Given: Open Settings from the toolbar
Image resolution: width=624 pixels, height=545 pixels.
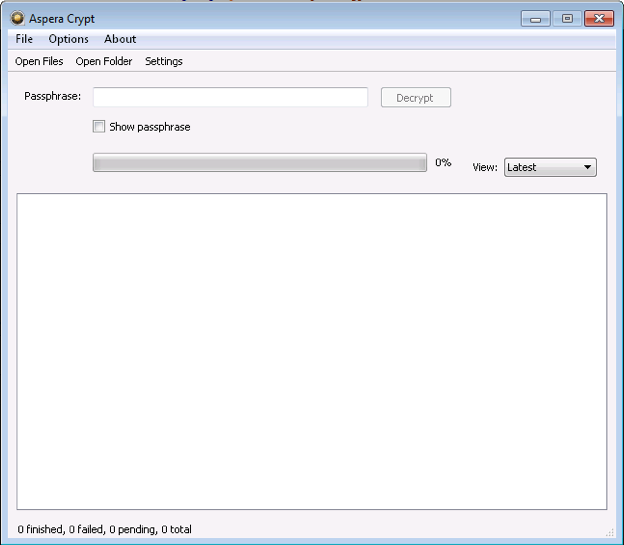Looking at the screenshot, I should coord(164,61).
